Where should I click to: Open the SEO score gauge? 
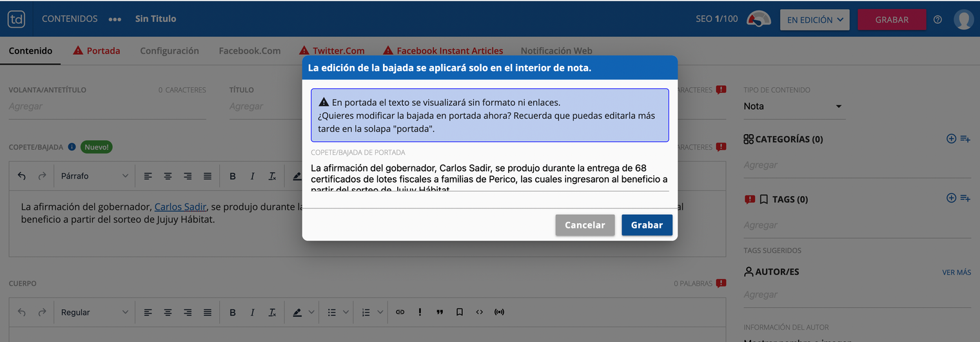click(x=759, y=19)
